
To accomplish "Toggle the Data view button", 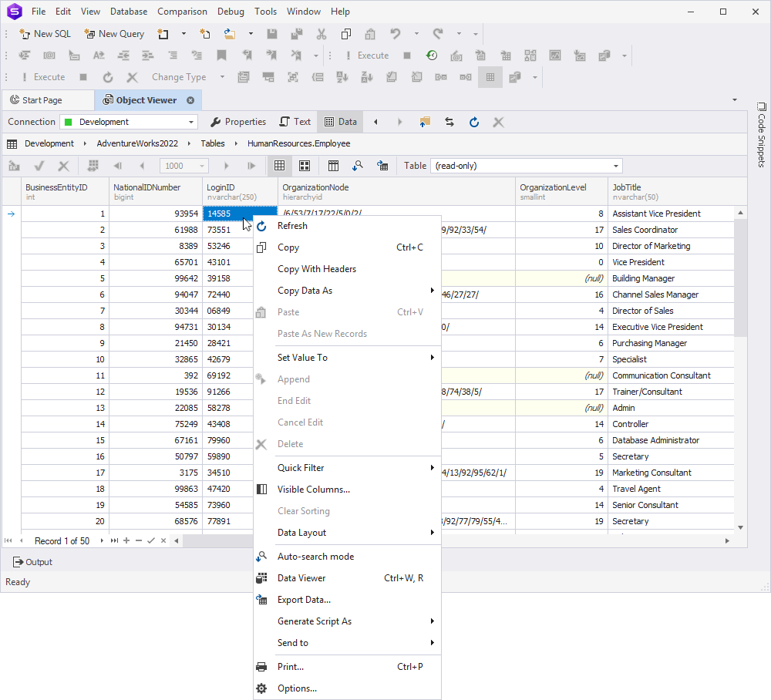I will coord(341,122).
